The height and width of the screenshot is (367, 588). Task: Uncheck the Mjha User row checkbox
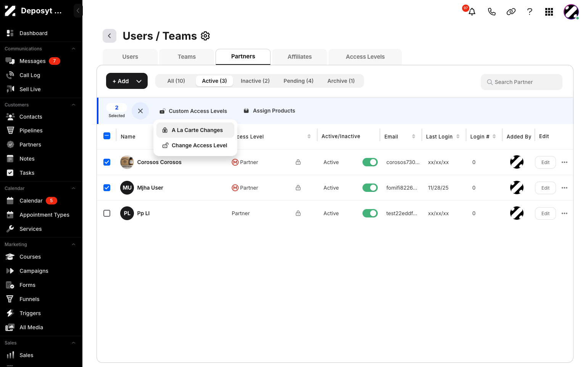pos(107,188)
